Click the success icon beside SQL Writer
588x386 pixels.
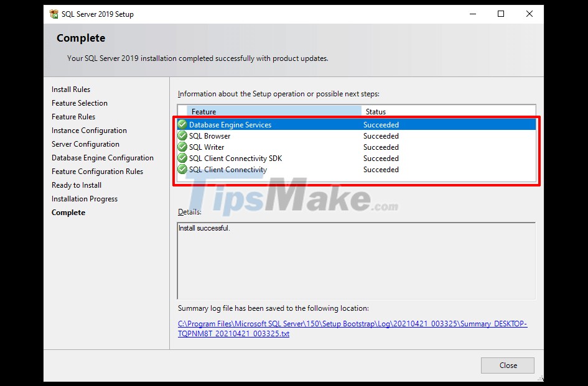click(182, 147)
